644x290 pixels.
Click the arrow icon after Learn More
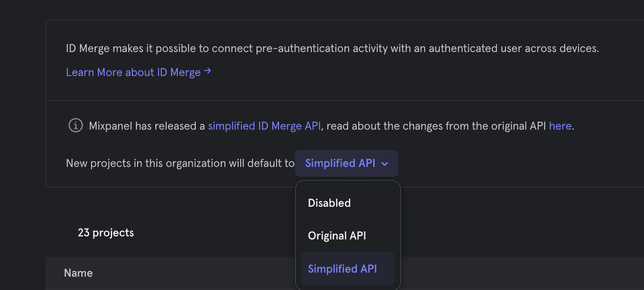pos(208,71)
